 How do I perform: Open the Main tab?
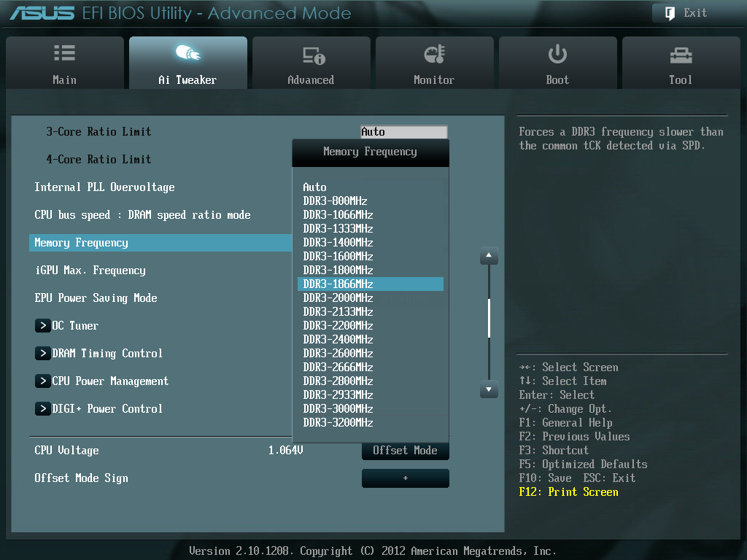click(x=65, y=63)
